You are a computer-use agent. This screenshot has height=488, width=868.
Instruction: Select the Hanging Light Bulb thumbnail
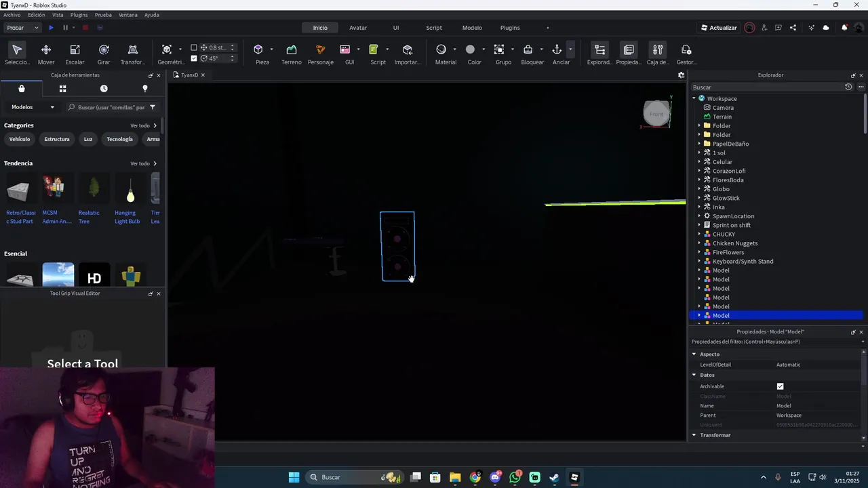pos(130,189)
